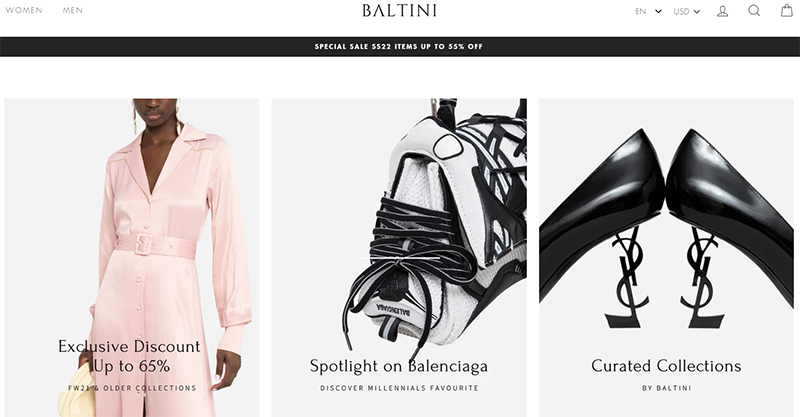The height and width of the screenshot is (417, 800).
Task: Click the By Baltini subtitle
Action: click(x=667, y=388)
